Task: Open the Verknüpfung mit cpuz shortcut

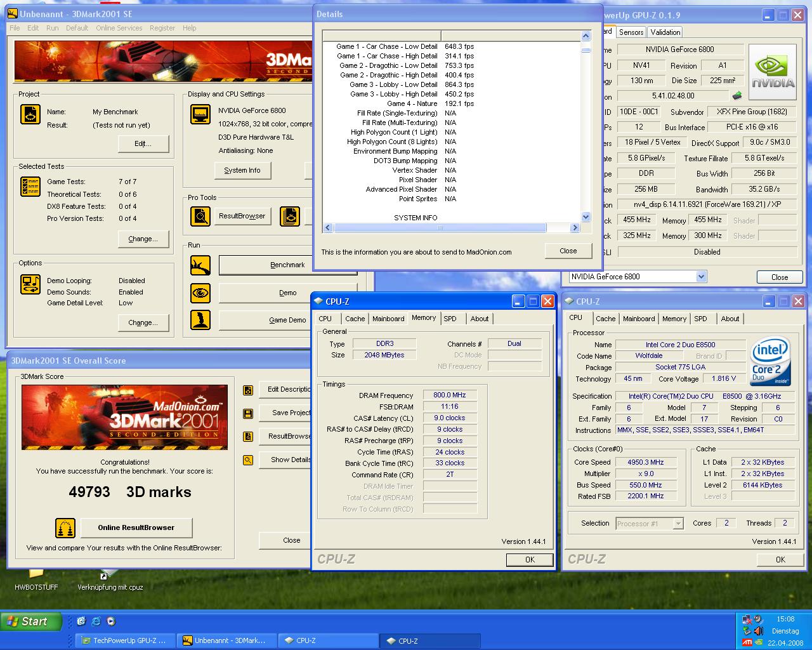Action: pos(110,581)
